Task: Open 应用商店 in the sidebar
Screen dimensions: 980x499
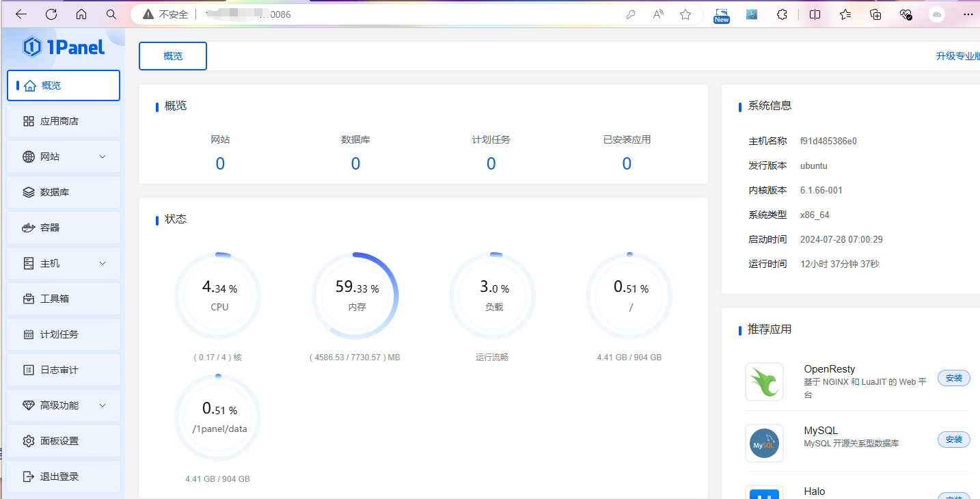Action: coord(64,121)
